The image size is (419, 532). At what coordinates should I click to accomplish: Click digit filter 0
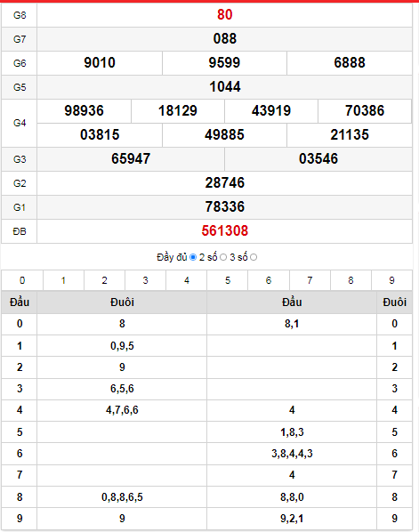coord(22,280)
